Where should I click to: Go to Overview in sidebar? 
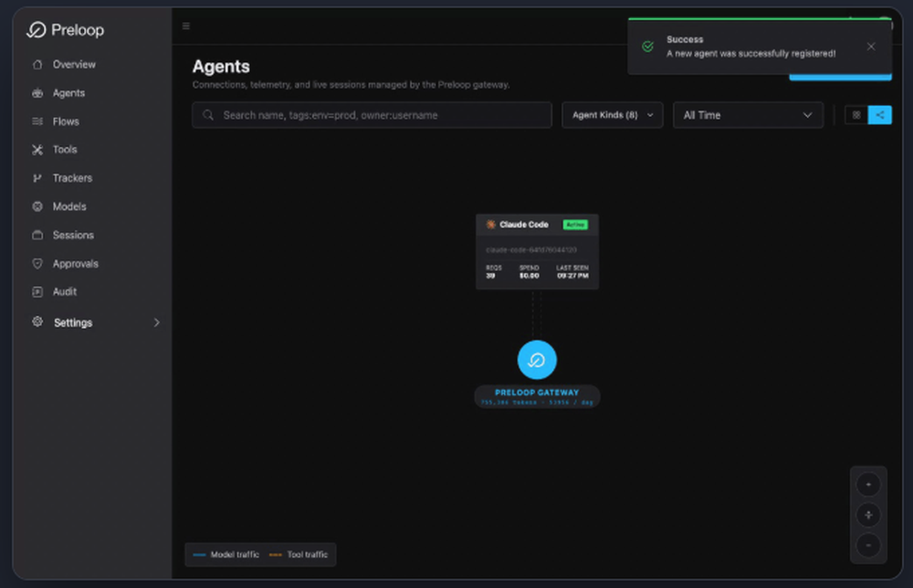tap(74, 65)
